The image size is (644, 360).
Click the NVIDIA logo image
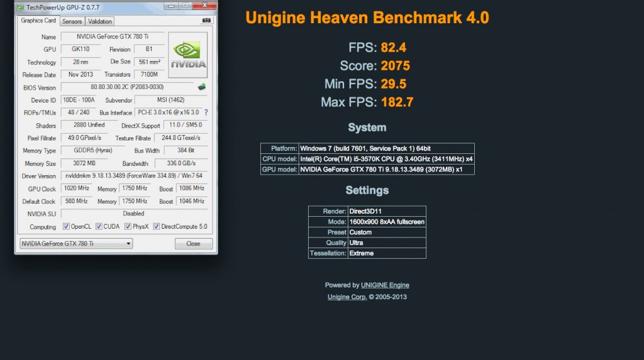click(189, 55)
